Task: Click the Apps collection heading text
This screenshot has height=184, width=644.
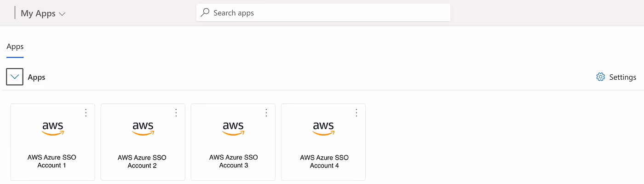Action: point(36,77)
